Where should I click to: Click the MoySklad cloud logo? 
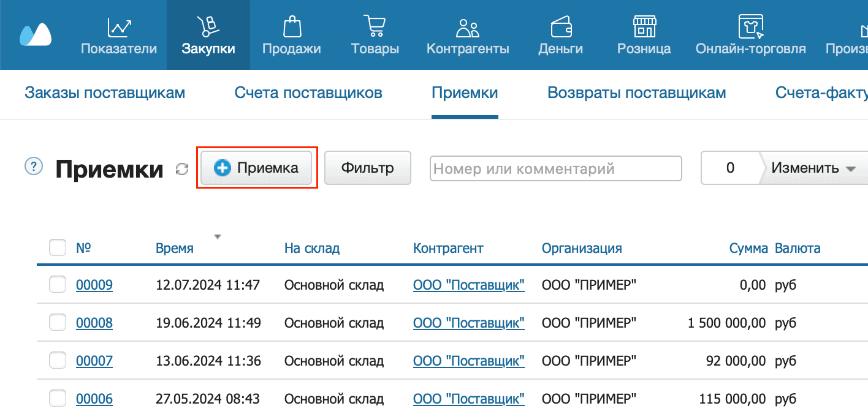(35, 34)
